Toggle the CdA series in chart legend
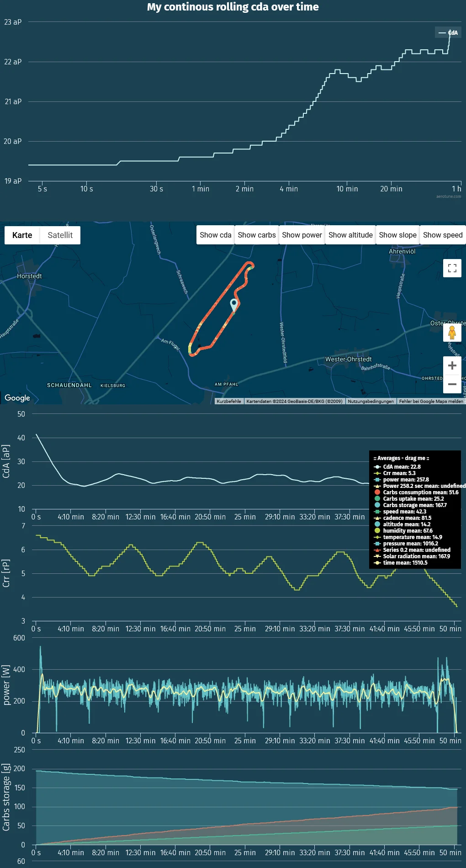Image resolution: width=466 pixels, height=868 pixels. [448, 33]
